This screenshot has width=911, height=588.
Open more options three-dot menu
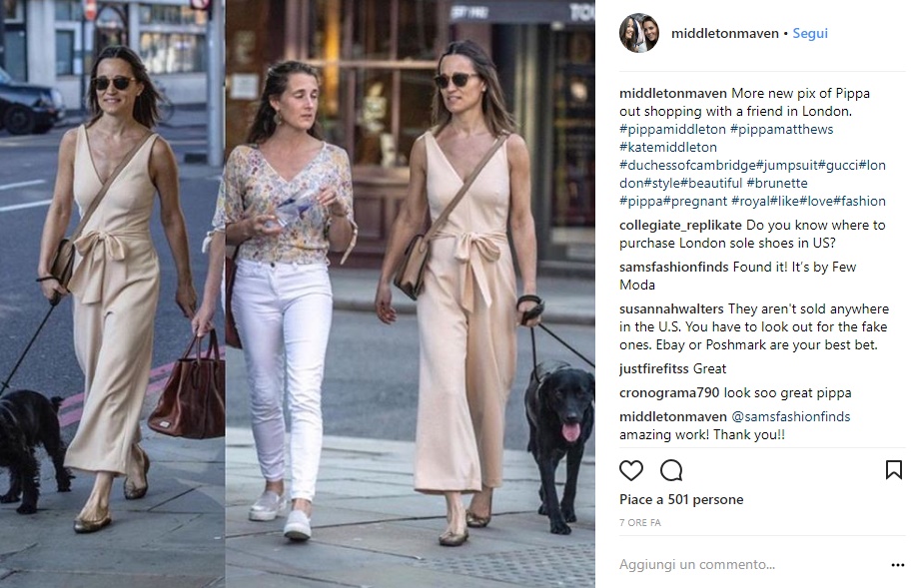click(x=898, y=565)
